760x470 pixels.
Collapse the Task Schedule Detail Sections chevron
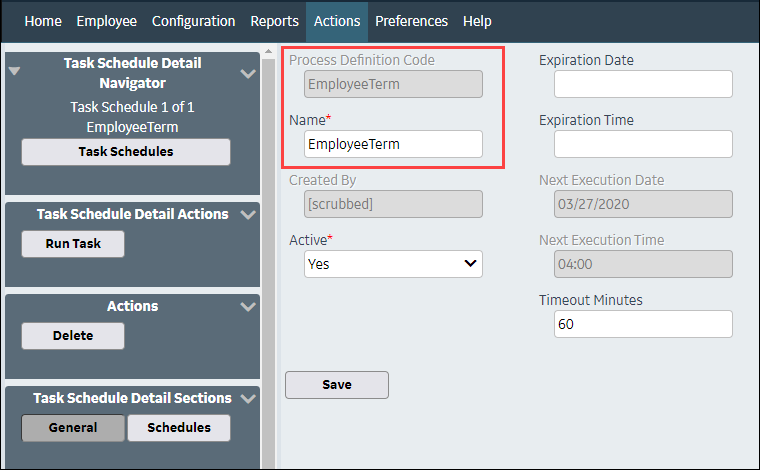[x=248, y=399]
